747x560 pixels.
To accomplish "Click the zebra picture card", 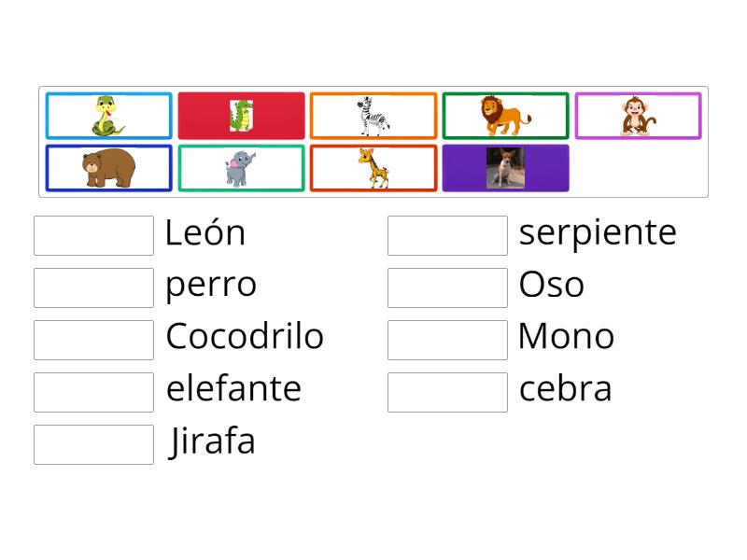I will [373, 115].
